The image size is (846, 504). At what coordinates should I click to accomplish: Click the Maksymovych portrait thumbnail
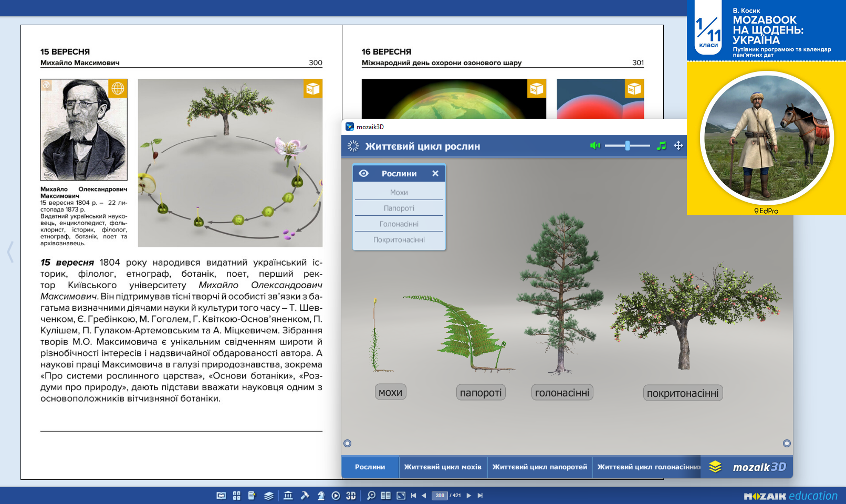pos(83,130)
